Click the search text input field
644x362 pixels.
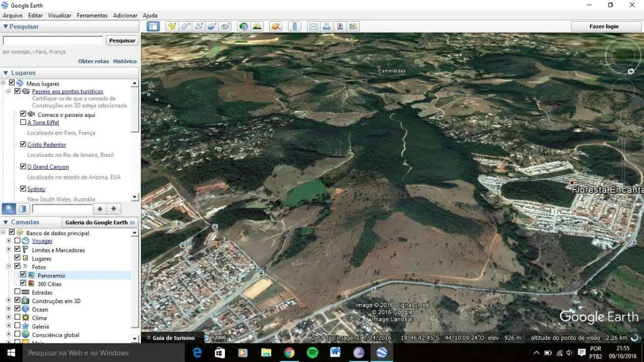[53, 41]
